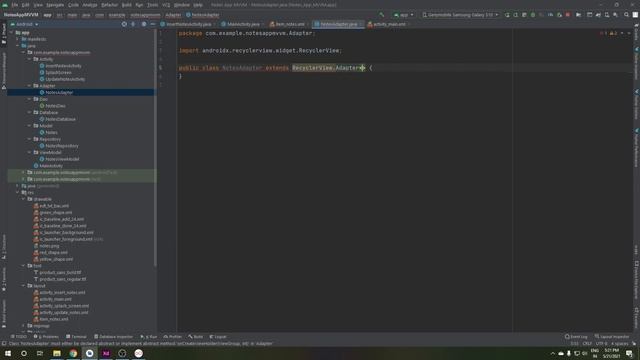Collapse the Model package folder
Image resolution: width=640 pixels, height=360 pixels.
[x=29, y=126]
